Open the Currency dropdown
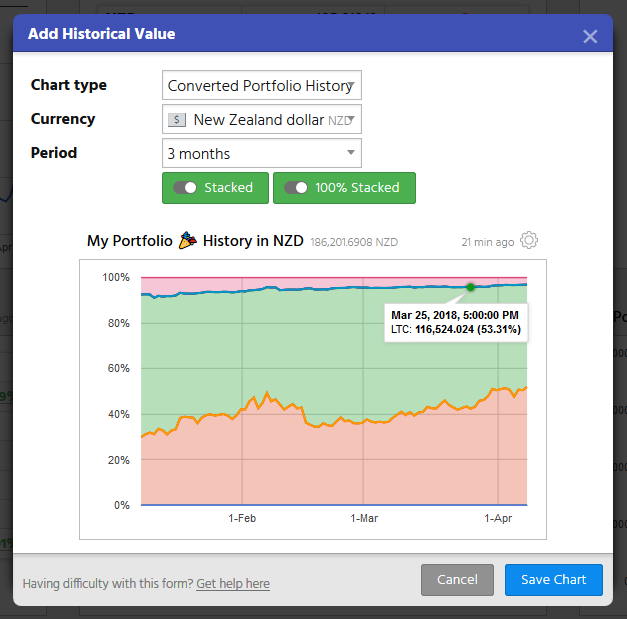627x619 pixels. [261, 120]
